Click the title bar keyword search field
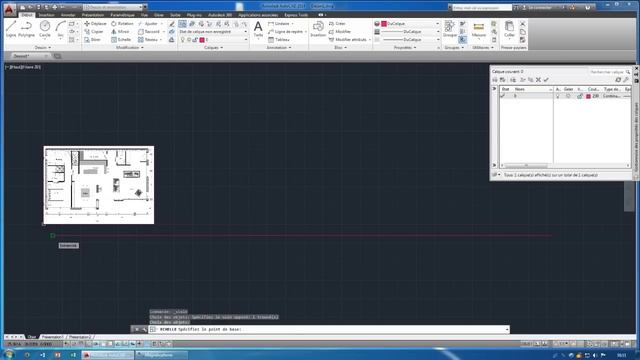The image size is (640, 360). (482, 7)
